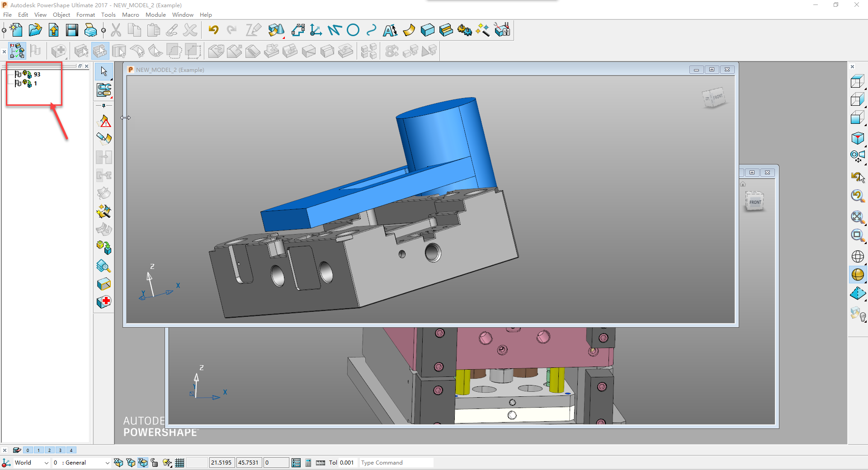The height and width of the screenshot is (470, 868).
Task: Open the World coordinate system dropdown
Action: click(31, 462)
